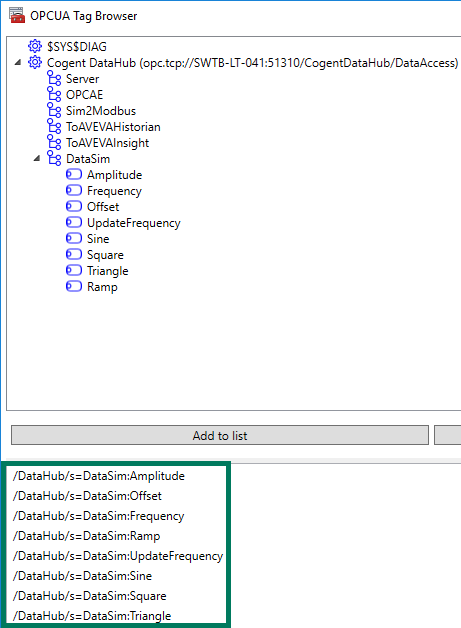This screenshot has height=628, width=461.
Task: Click the branch icon next to Server
Action: point(54,78)
